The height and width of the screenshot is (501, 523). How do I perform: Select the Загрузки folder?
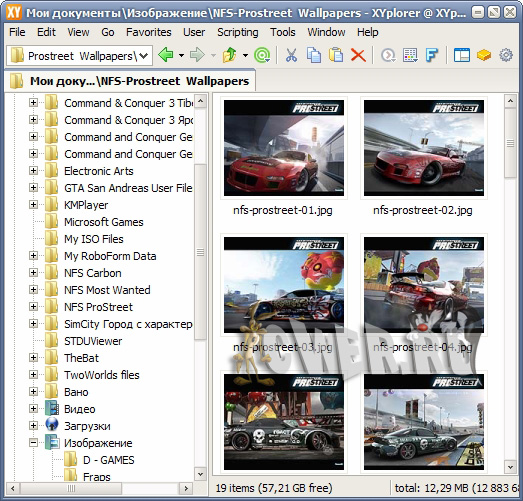pos(87,426)
